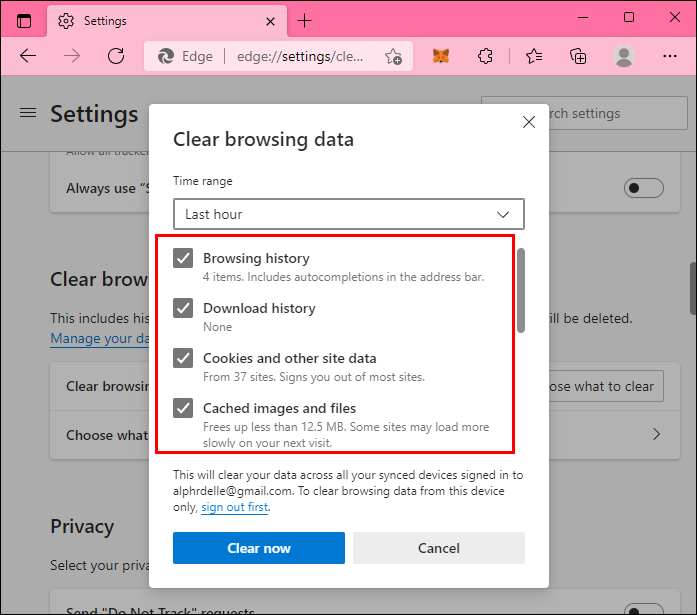Open the Extensions puzzle icon
This screenshot has width=697, height=615.
pyautogui.click(x=486, y=56)
